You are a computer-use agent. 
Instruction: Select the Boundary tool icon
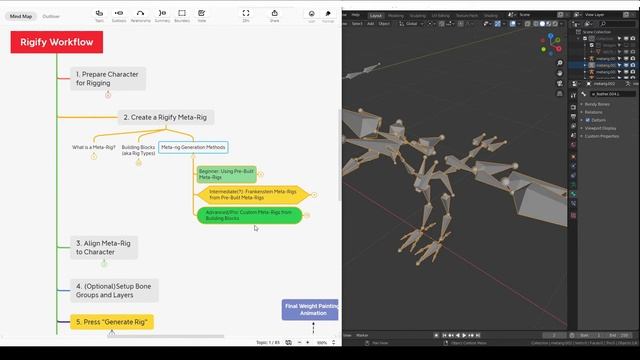click(x=182, y=13)
